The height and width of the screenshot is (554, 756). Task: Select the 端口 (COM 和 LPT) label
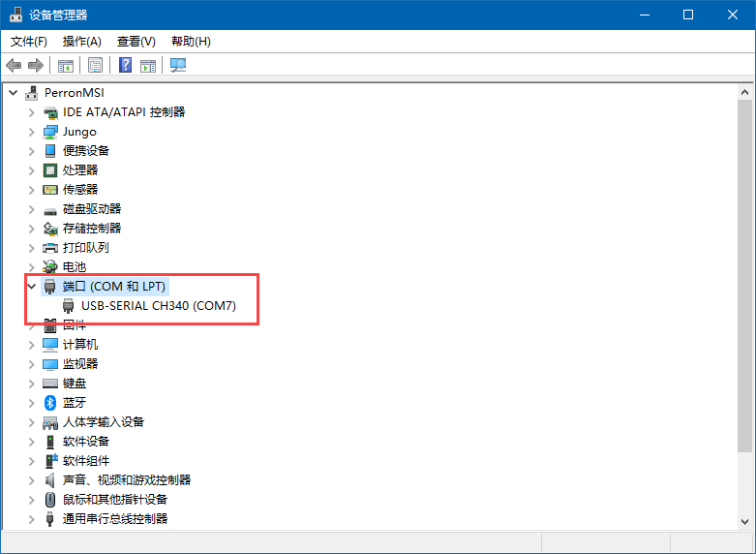pos(114,286)
